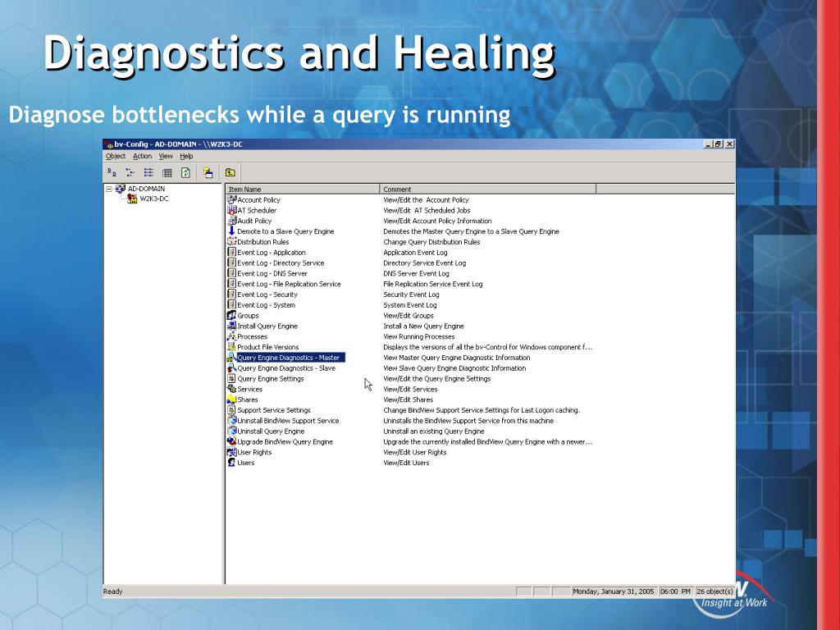Click the Install Query Engine icon
The image size is (840, 630).
point(231,326)
